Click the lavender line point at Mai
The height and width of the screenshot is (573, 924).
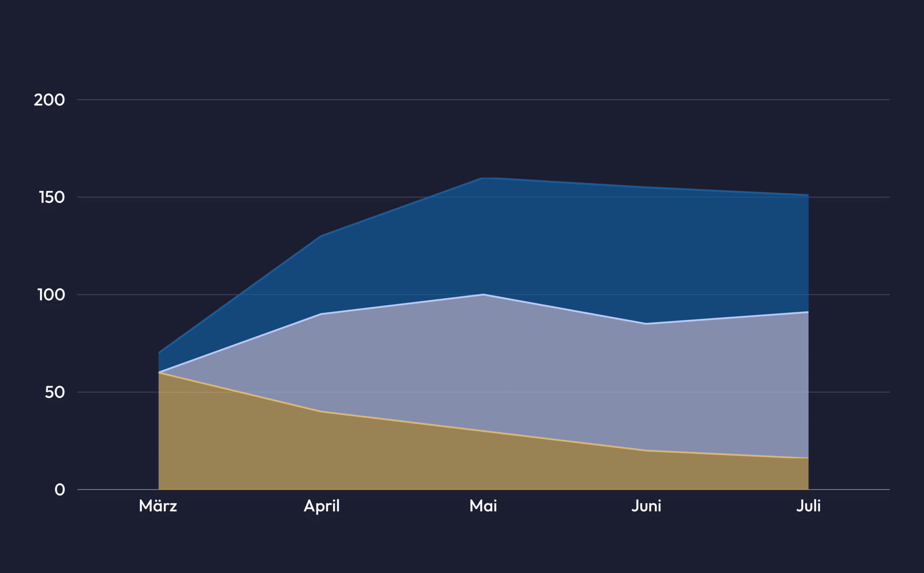coord(483,295)
